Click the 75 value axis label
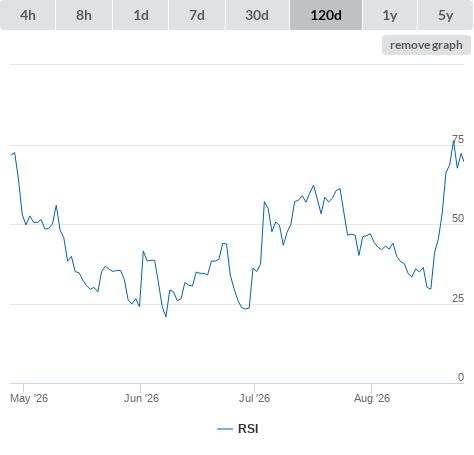This screenshot has height=455, width=474. click(458, 139)
